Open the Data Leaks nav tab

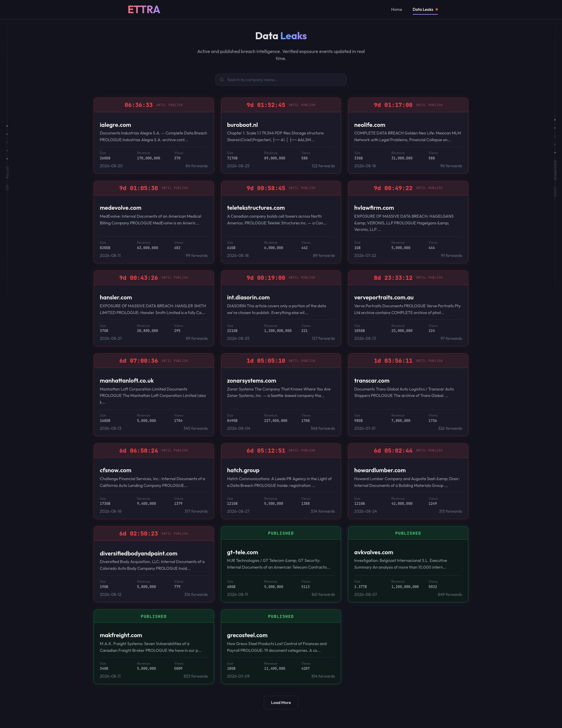point(423,9)
